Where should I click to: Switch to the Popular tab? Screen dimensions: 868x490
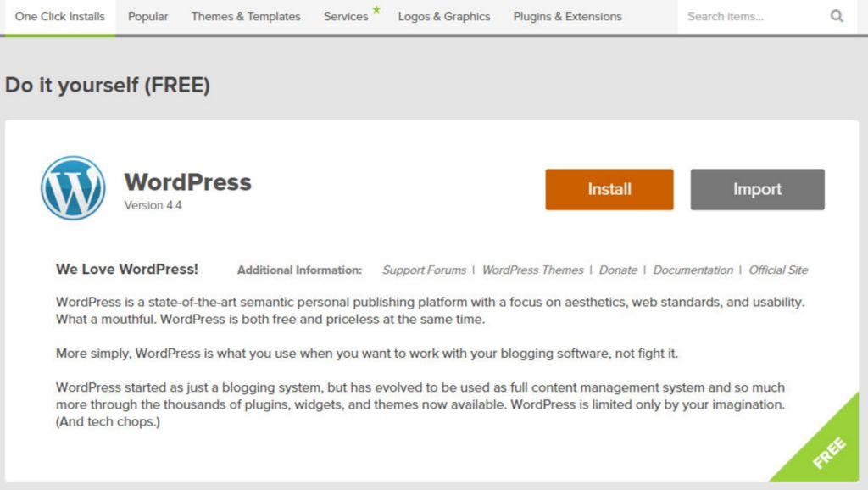click(147, 16)
